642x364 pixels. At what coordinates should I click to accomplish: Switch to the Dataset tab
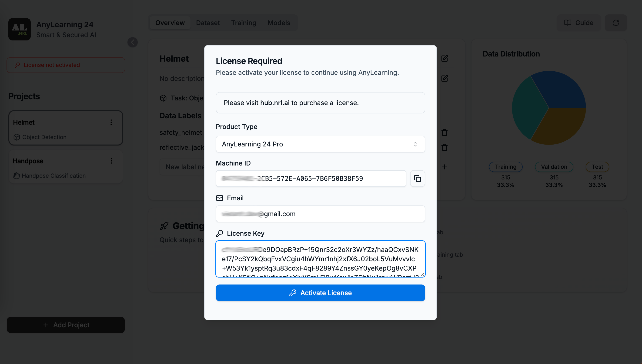pos(208,23)
